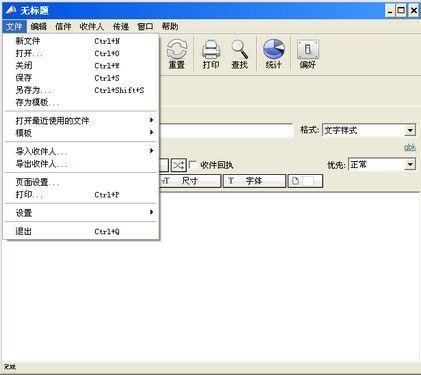Click the shuffle arrows icon button
The image size is (421, 375).
[178, 165]
